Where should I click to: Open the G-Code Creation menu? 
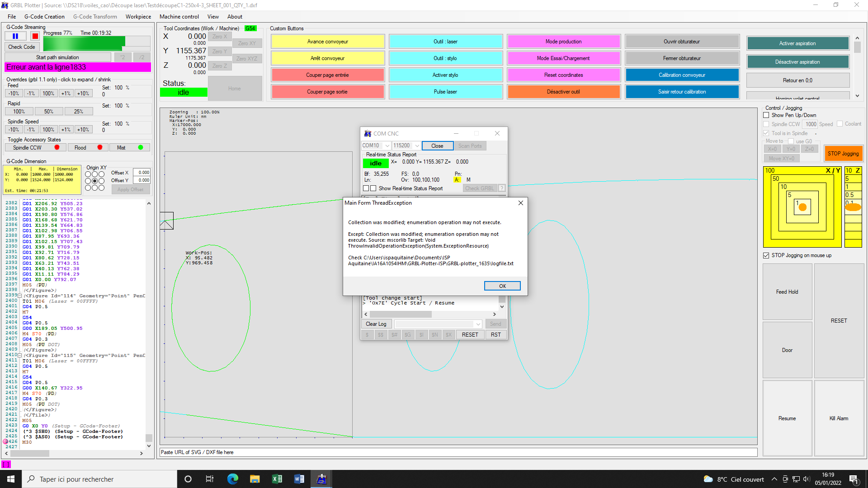point(44,17)
